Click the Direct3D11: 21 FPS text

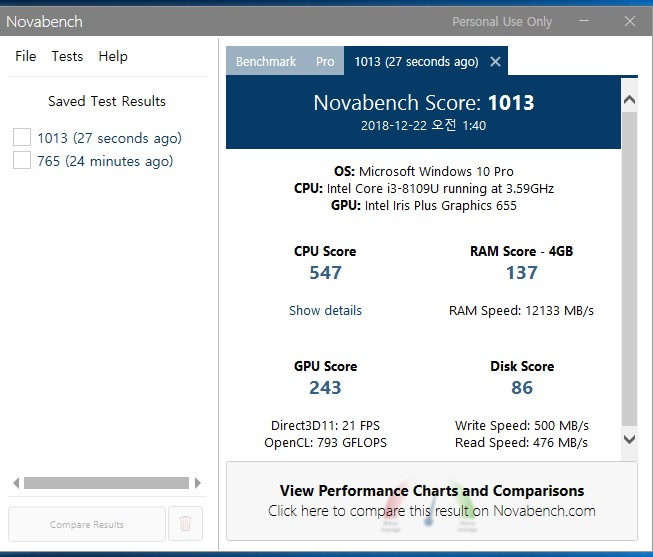coord(325,425)
